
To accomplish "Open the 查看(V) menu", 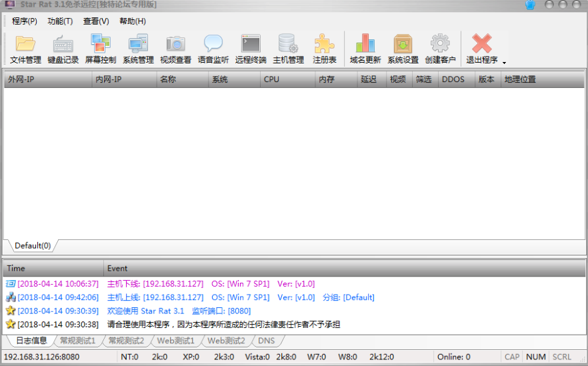I will pos(96,21).
